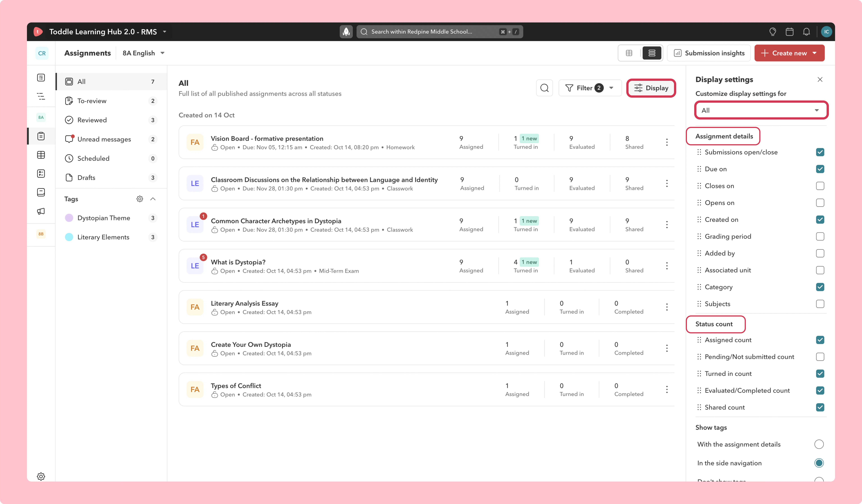Enable the Closes on checkbox

[820, 186]
